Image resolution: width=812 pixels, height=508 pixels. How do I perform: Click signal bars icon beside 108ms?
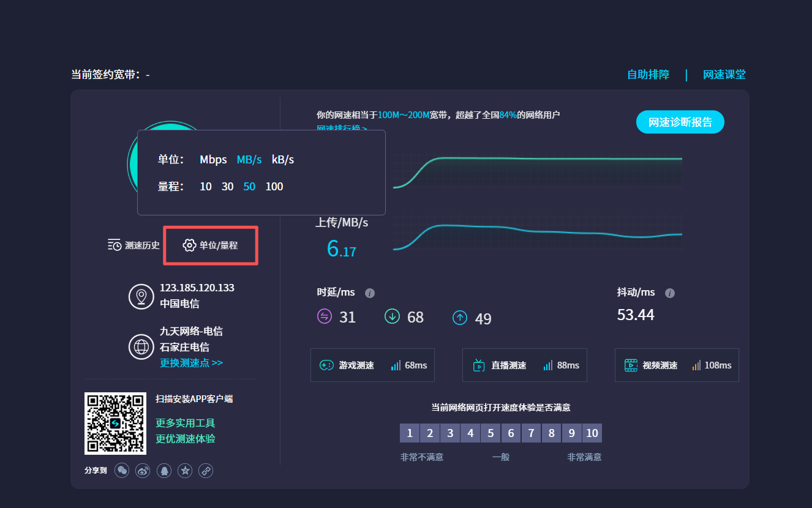pos(696,365)
